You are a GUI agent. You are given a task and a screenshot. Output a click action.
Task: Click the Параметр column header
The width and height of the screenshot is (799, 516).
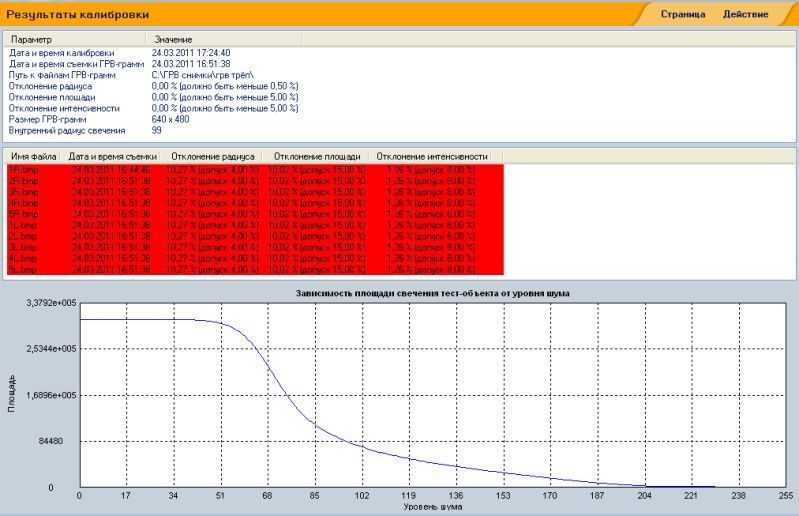[x=75, y=39]
